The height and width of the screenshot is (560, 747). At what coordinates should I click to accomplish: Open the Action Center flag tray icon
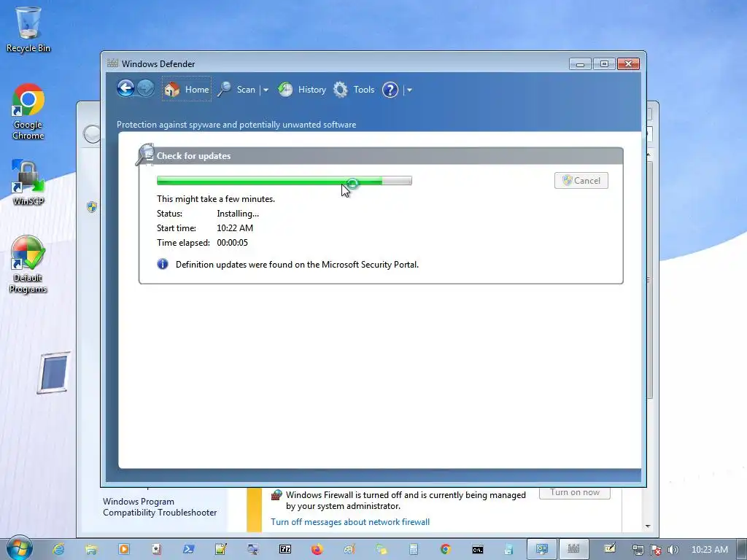point(656,550)
